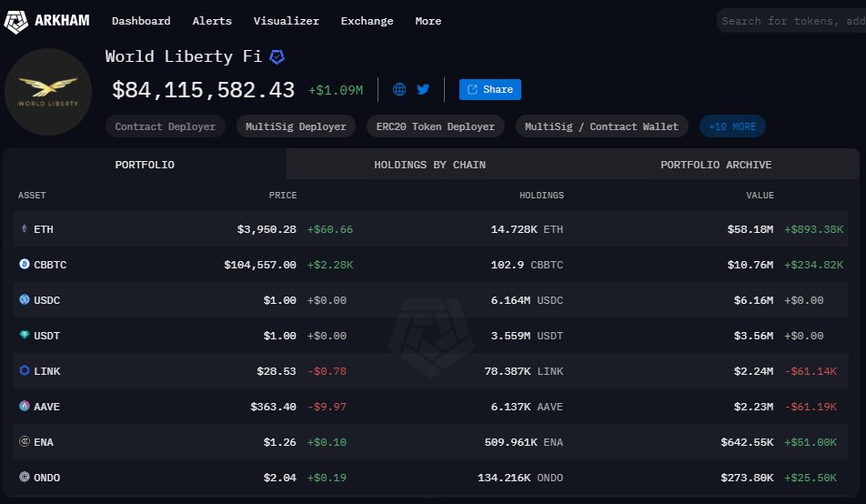
Task: Click the $273.80K ONDO value
Action: (x=747, y=478)
